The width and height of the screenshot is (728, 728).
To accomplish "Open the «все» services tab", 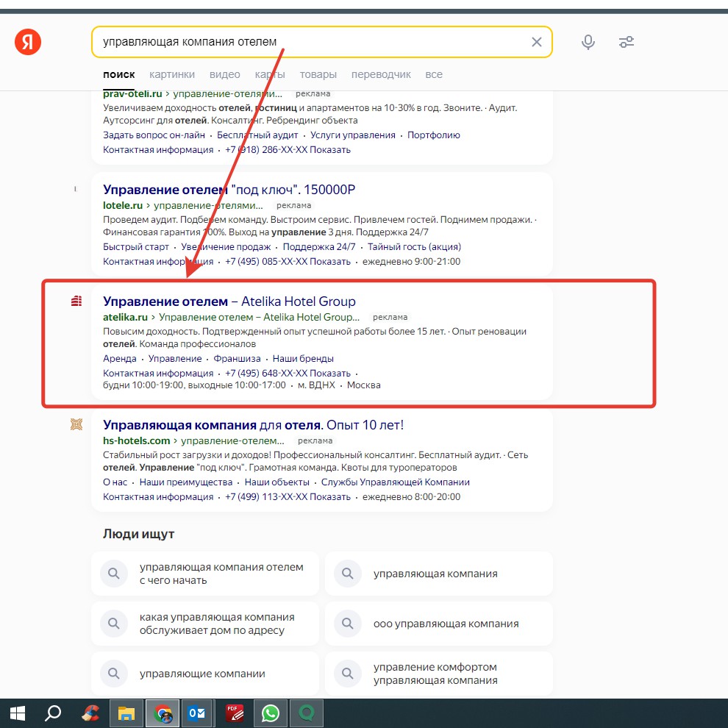I will 434,74.
